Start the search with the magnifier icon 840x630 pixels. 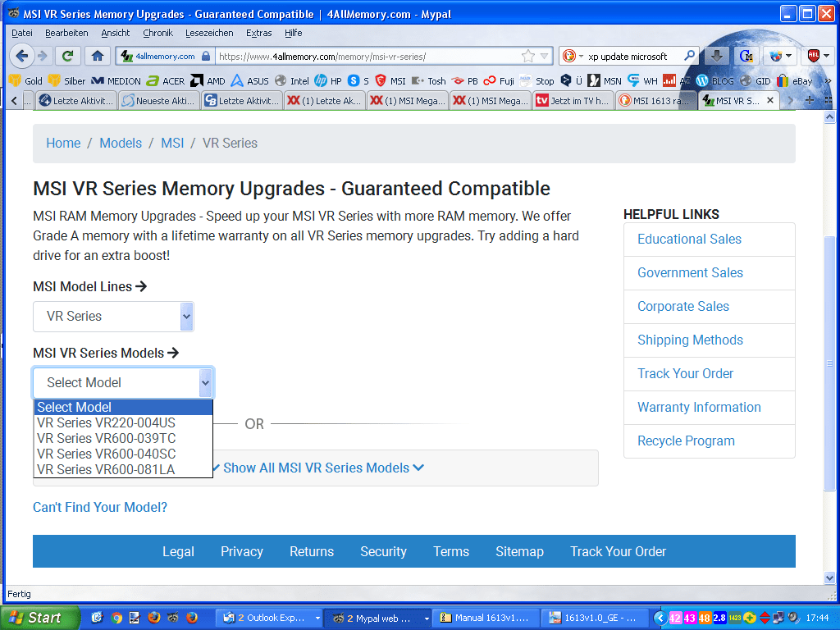pos(689,56)
